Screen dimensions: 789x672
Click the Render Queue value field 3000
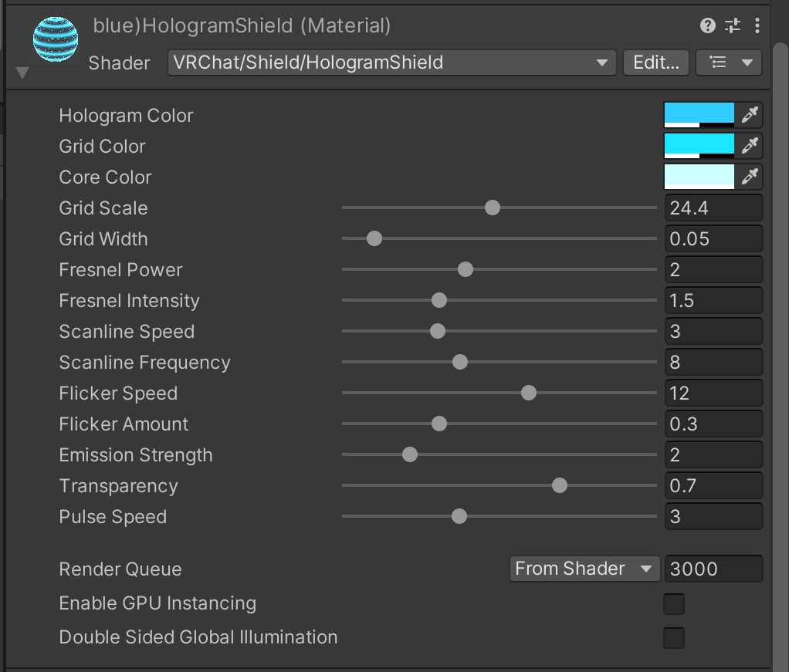pyautogui.click(x=713, y=569)
